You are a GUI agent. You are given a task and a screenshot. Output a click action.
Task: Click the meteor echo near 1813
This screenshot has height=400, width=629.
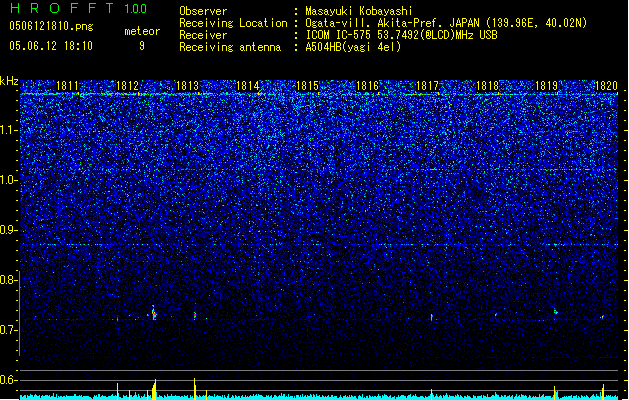[195, 315]
